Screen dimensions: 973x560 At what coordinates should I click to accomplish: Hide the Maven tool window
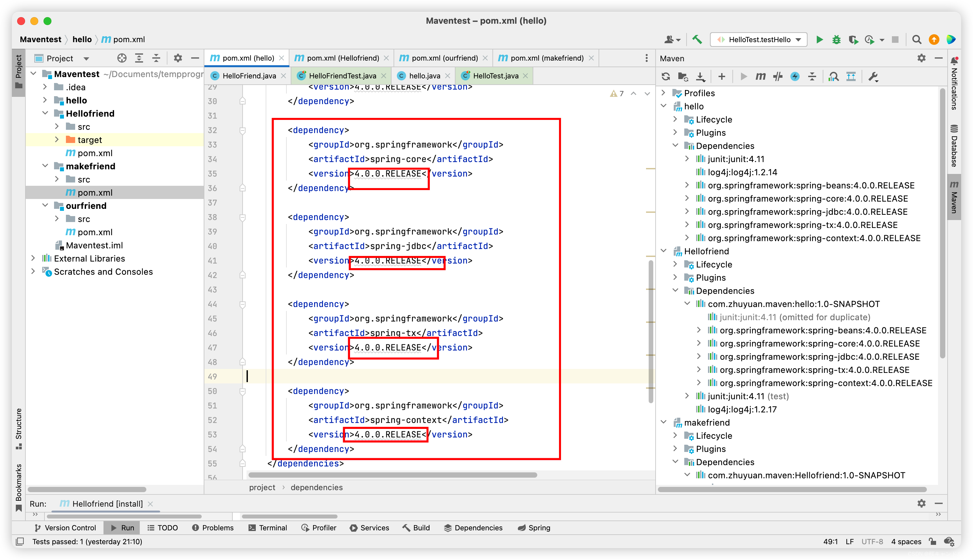(x=938, y=58)
